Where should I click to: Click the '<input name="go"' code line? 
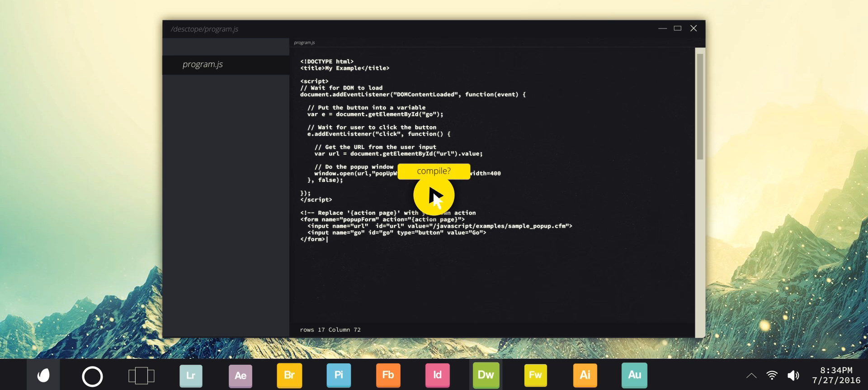tap(397, 233)
